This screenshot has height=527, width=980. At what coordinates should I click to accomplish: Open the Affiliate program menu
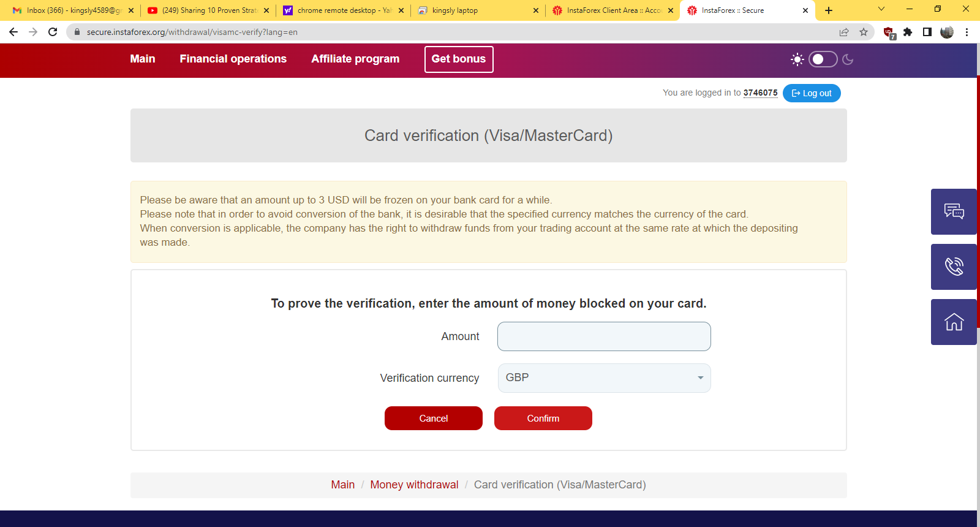click(x=355, y=59)
